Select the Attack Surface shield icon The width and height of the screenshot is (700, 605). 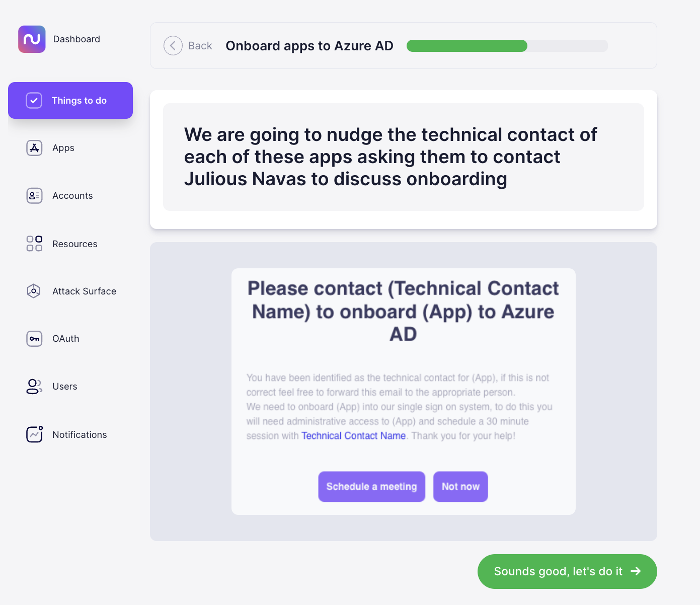click(x=33, y=291)
